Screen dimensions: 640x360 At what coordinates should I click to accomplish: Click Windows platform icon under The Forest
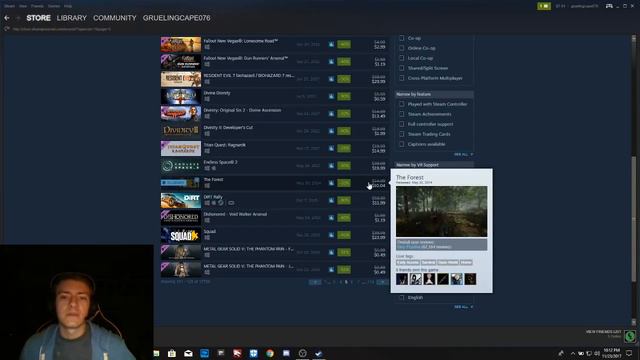pyautogui.click(x=207, y=185)
